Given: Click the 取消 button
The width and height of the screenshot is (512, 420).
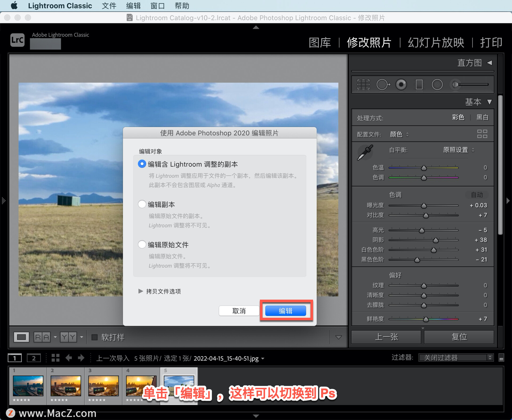Looking at the screenshot, I should click(x=239, y=311).
